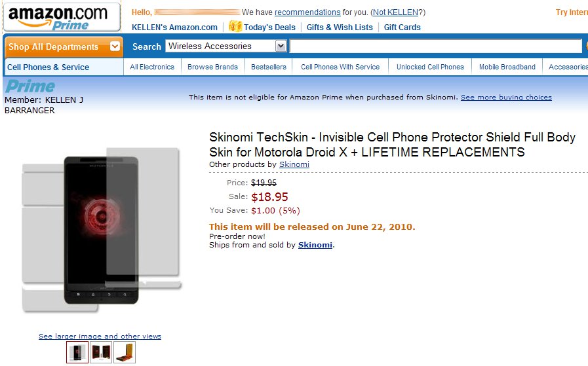Select the third product thumbnail
Viewport: 588px width, 366px height.
click(x=125, y=352)
